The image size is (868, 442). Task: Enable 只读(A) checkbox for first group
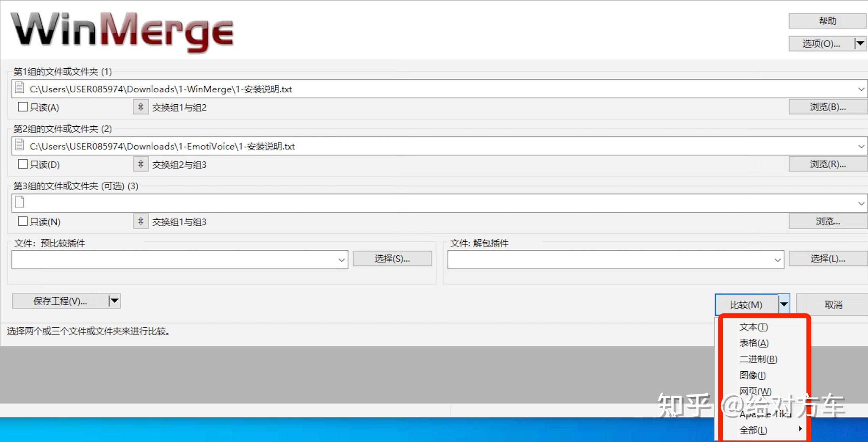pos(22,106)
